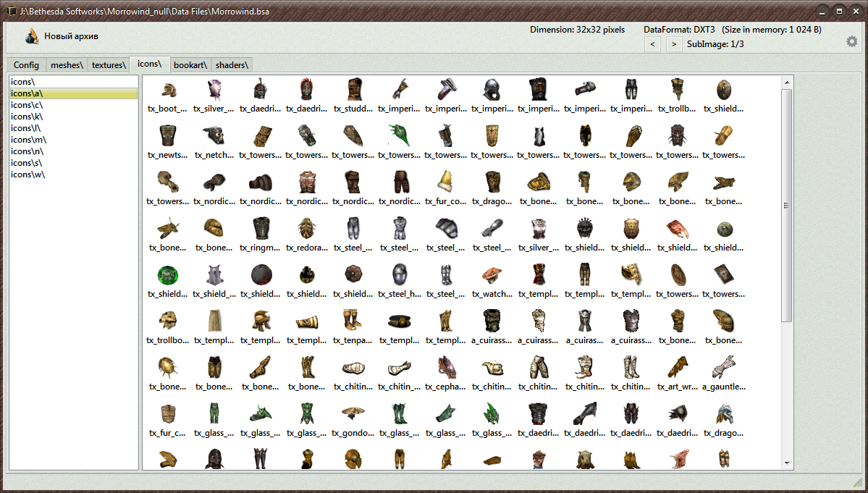Show the next SubImage with > button

click(674, 43)
